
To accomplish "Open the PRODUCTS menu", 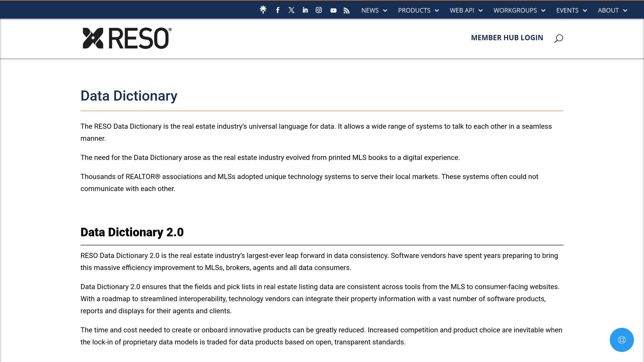I will (x=414, y=10).
